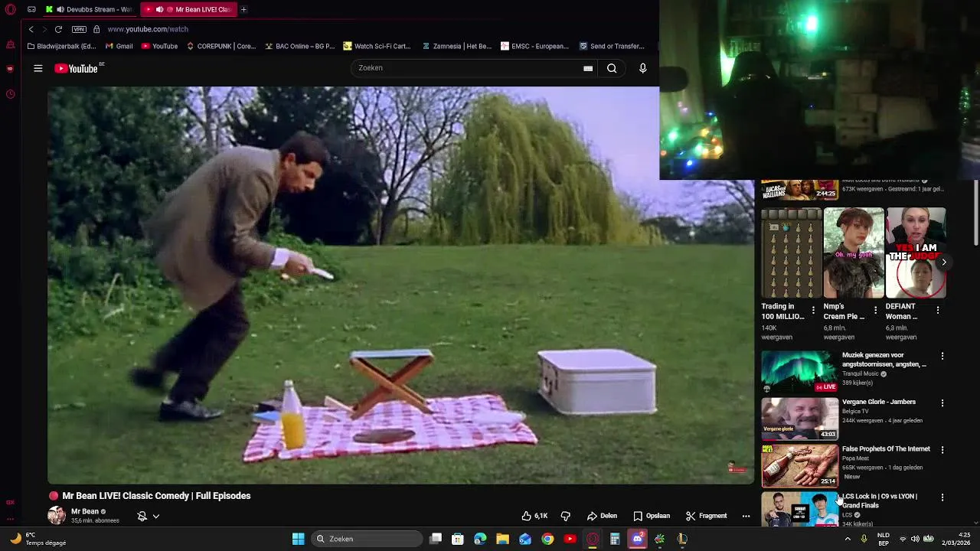Open the Bladwijzerbalk bookmarks folder

pos(61,46)
